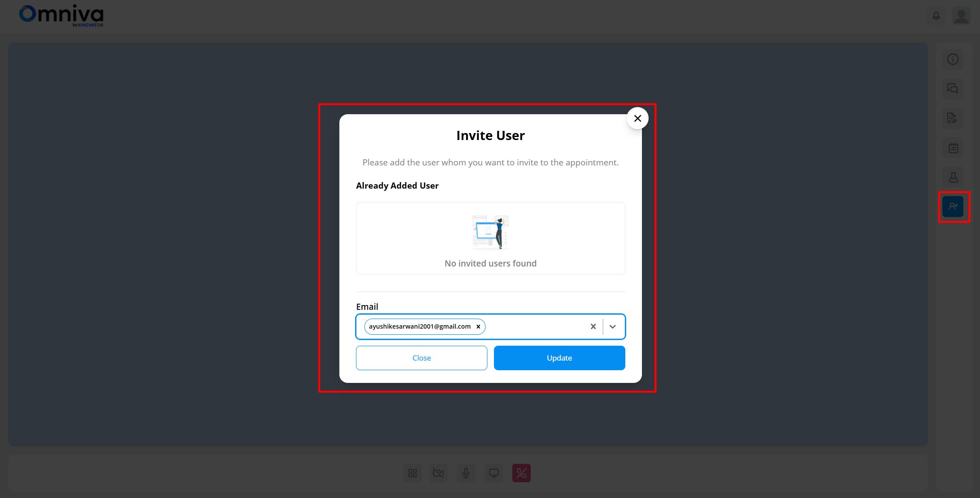Click the invite user sidebar icon
The width and height of the screenshot is (980, 498).
(x=952, y=207)
